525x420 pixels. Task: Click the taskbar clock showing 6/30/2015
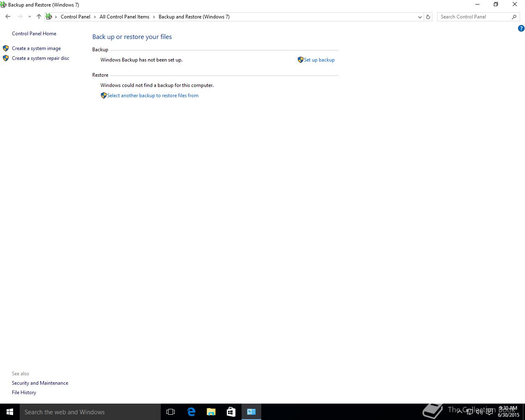pos(509,412)
